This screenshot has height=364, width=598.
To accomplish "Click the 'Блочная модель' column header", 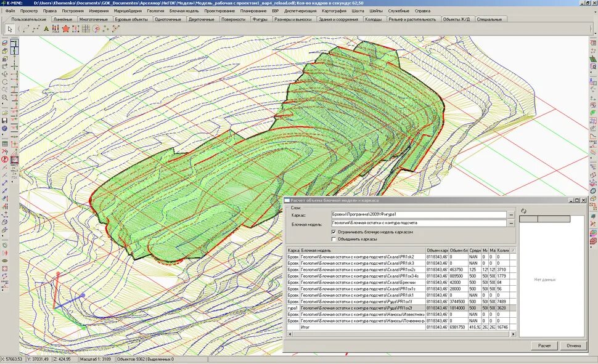I will click(362, 251).
